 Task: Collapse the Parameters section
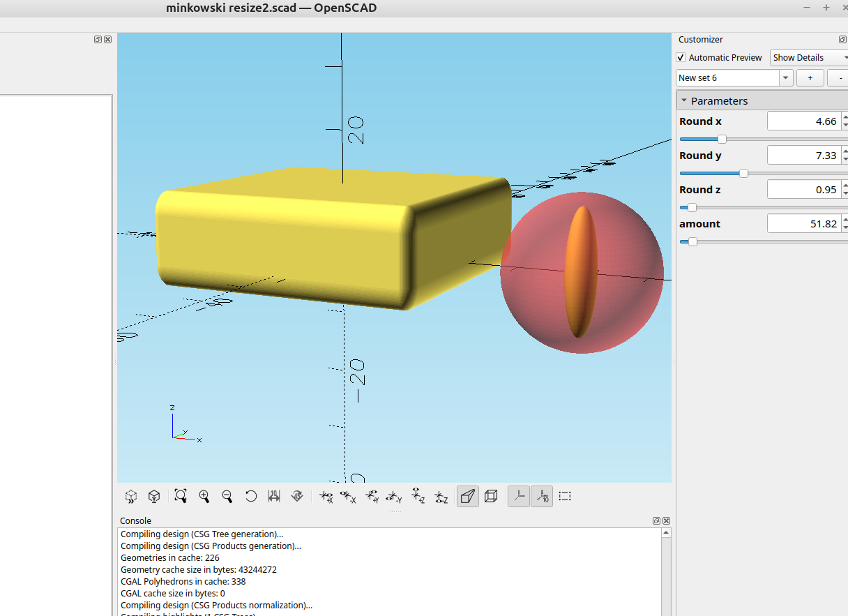point(683,100)
